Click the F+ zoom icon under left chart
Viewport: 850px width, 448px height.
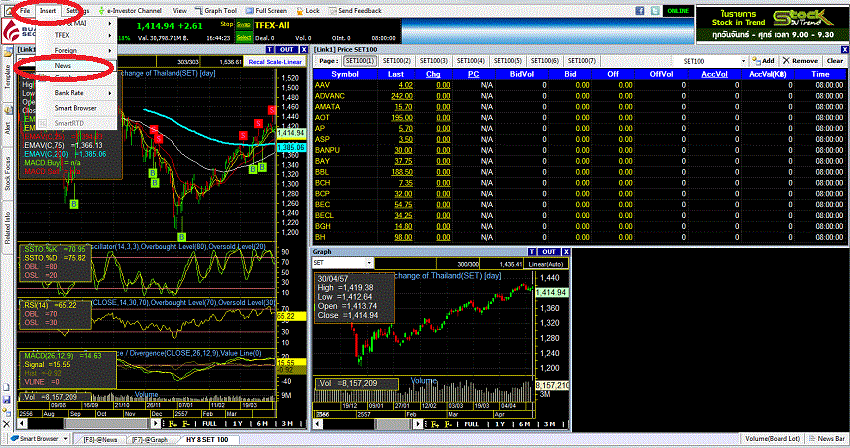[x=173, y=424]
